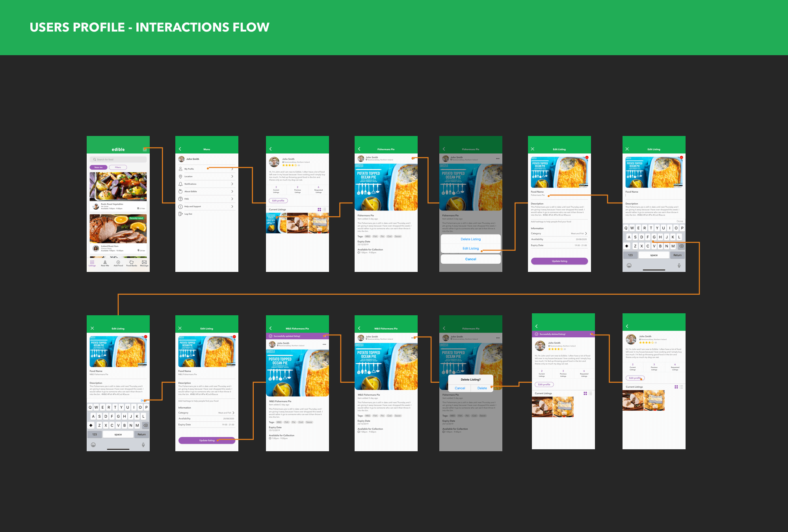This screenshot has width=788, height=532.
Task: Click Cancel in the Delete Listing? dialog
Action: [460, 388]
